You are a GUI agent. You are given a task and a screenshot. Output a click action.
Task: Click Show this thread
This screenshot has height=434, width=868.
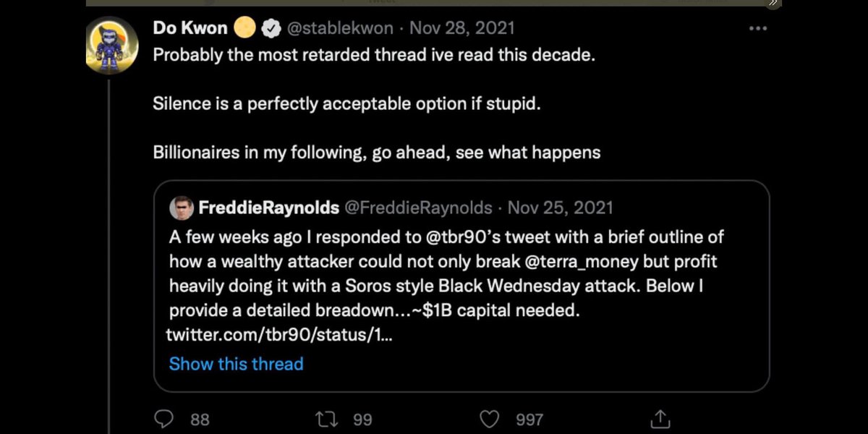(236, 363)
